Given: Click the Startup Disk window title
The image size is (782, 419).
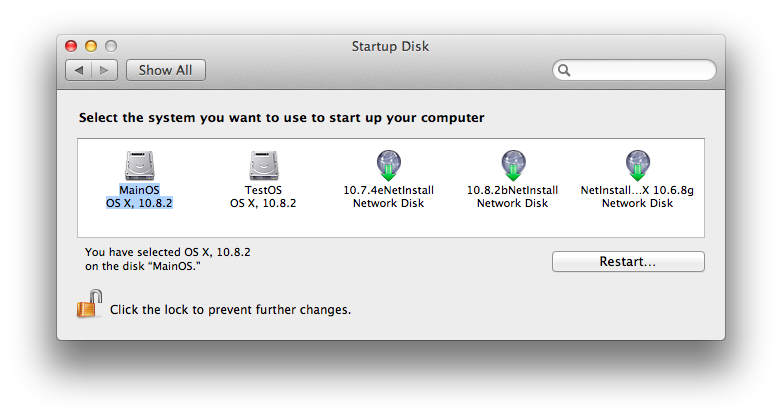Looking at the screenshot, I should click(391, 46).
